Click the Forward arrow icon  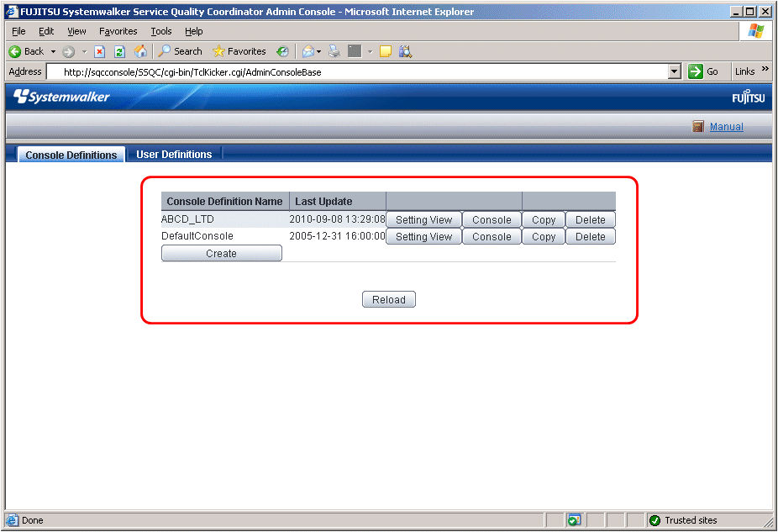[x=68, y=51]
